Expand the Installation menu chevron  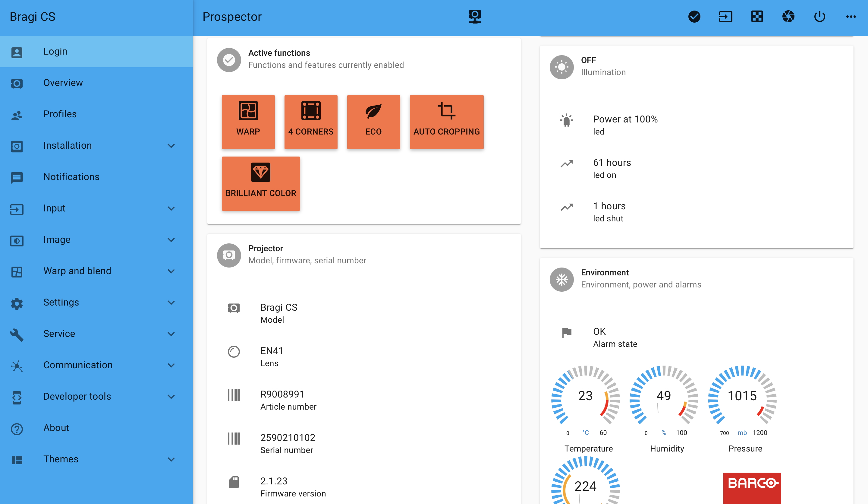(x=171, y=145)
